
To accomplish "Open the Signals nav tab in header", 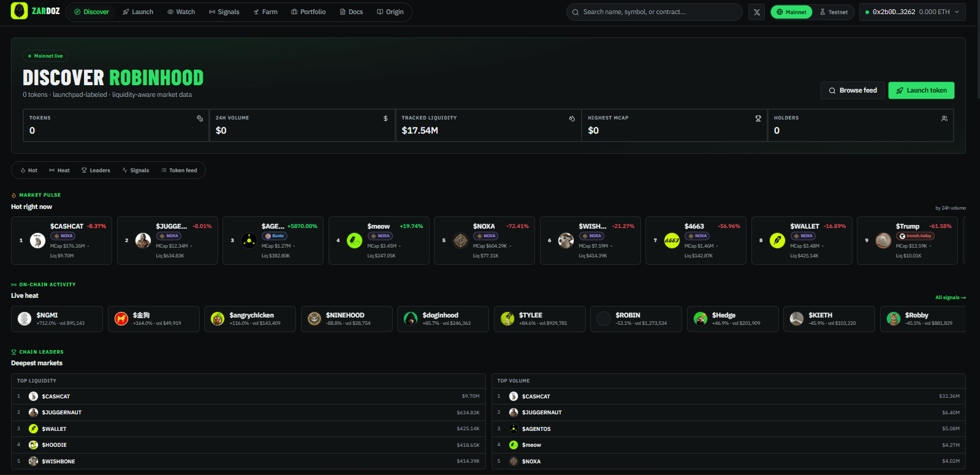I will (x=224, y=12).
